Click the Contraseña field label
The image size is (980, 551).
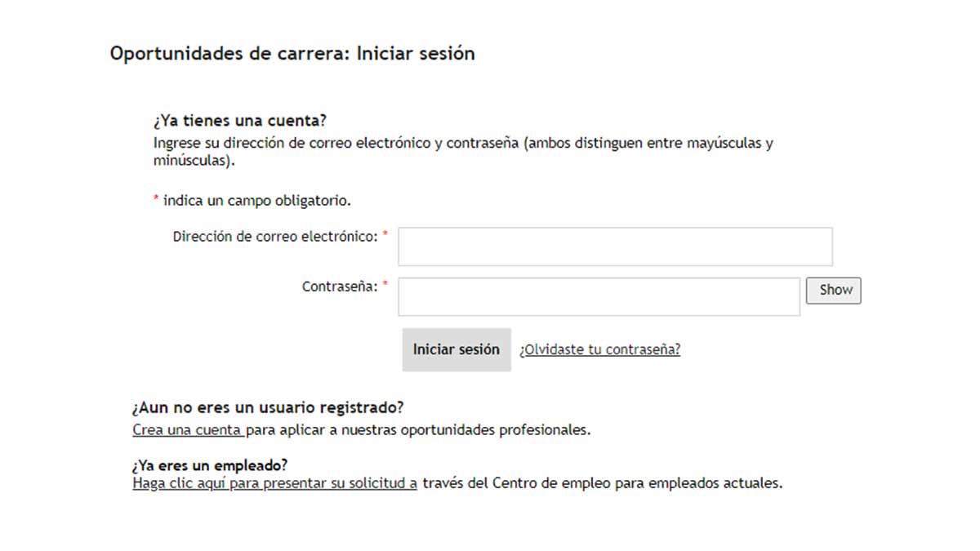tap(340, 287)
